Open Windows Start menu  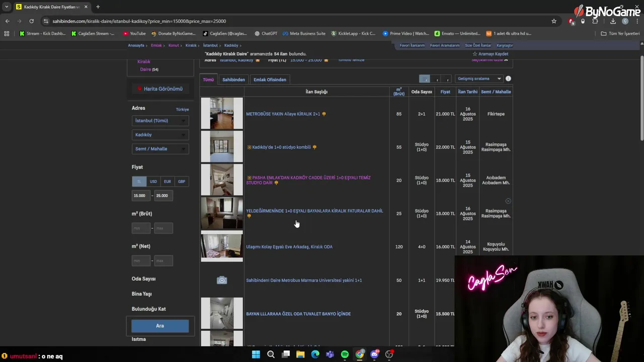(x=256, y=354)
